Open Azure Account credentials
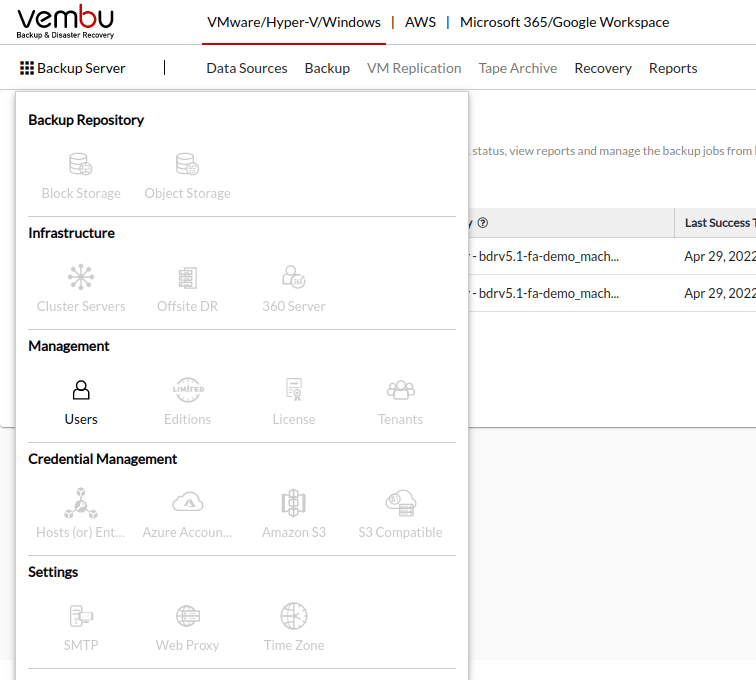 188,515
